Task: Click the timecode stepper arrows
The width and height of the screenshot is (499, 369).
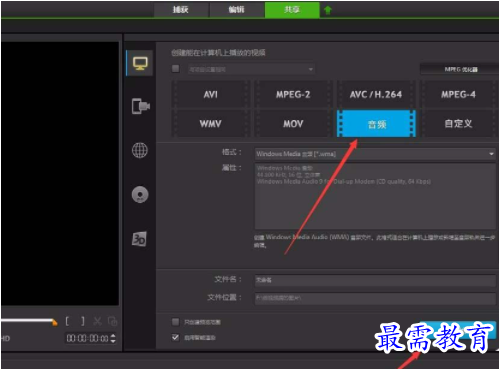Action: tap(113, 338)
